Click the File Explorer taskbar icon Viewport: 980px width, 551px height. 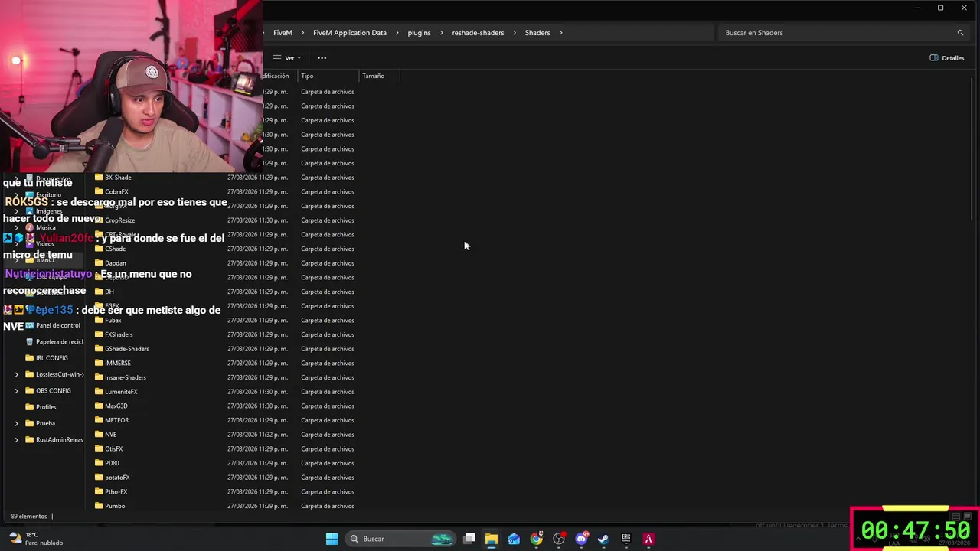pyautogui.click(x=492, y=539)
